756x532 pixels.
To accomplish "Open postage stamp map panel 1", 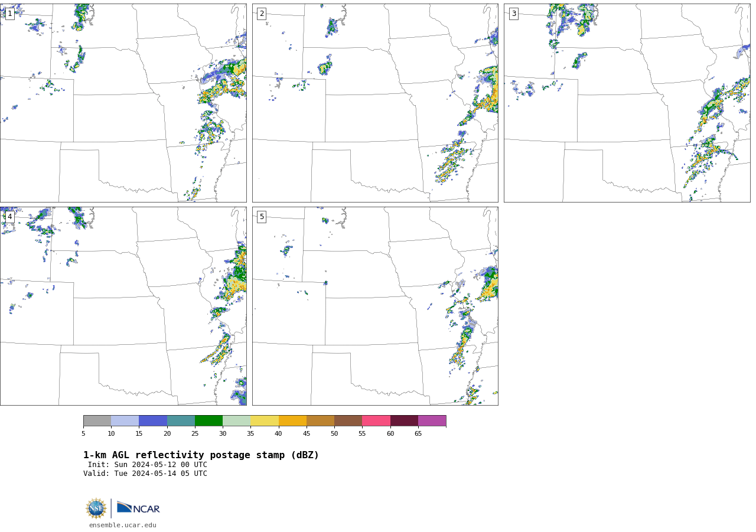I will [123, 103].
